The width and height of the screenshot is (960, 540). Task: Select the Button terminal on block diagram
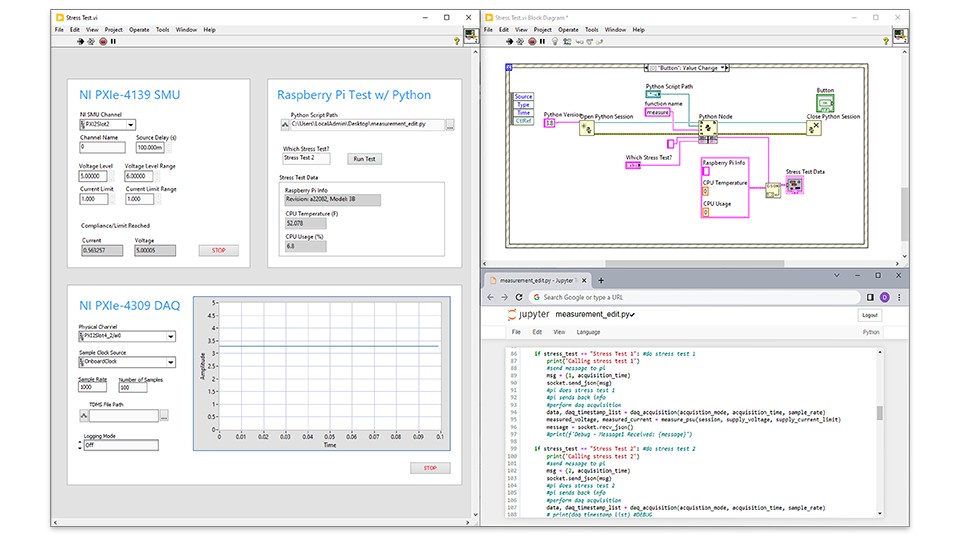tap(825, 103)
